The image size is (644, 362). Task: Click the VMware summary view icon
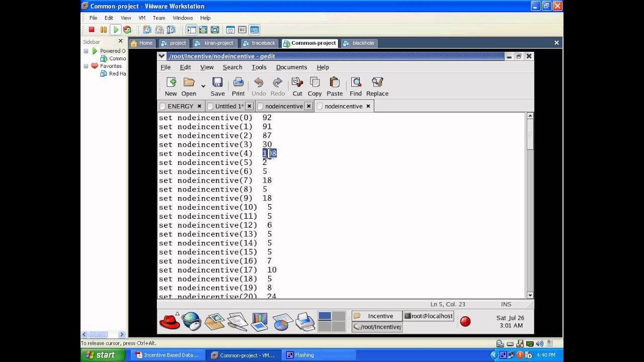[230, 30]
